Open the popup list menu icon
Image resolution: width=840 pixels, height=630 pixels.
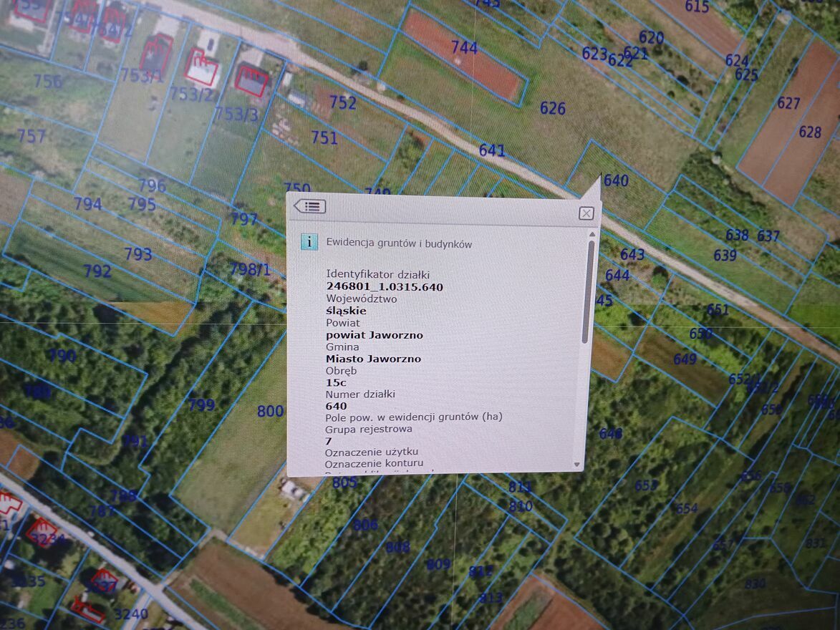310,206
